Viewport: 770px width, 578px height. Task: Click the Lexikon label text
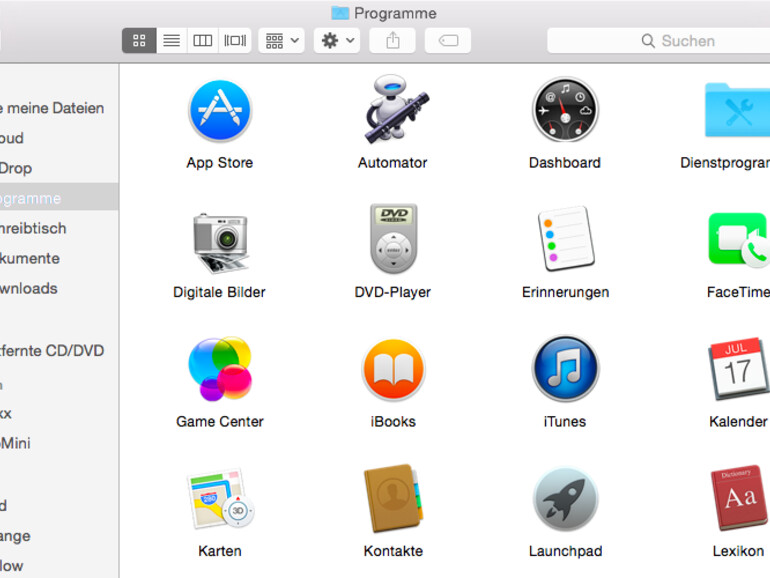738,551
